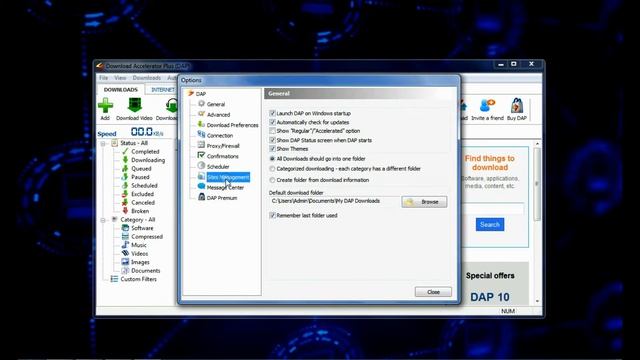Viewport: 640px width, 360px height.
Task: Open Download Preferences icon in options tree
Action: tap(201, 124)
